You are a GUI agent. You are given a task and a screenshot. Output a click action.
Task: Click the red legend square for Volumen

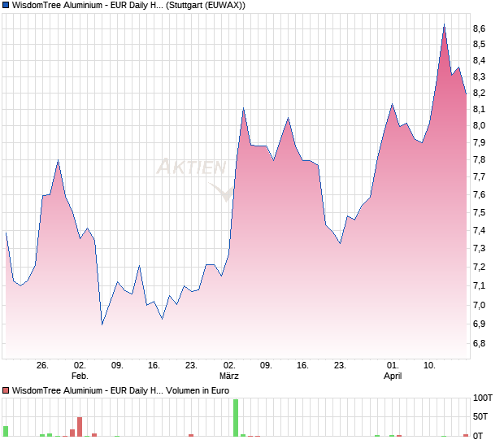(x=6, y=390)
